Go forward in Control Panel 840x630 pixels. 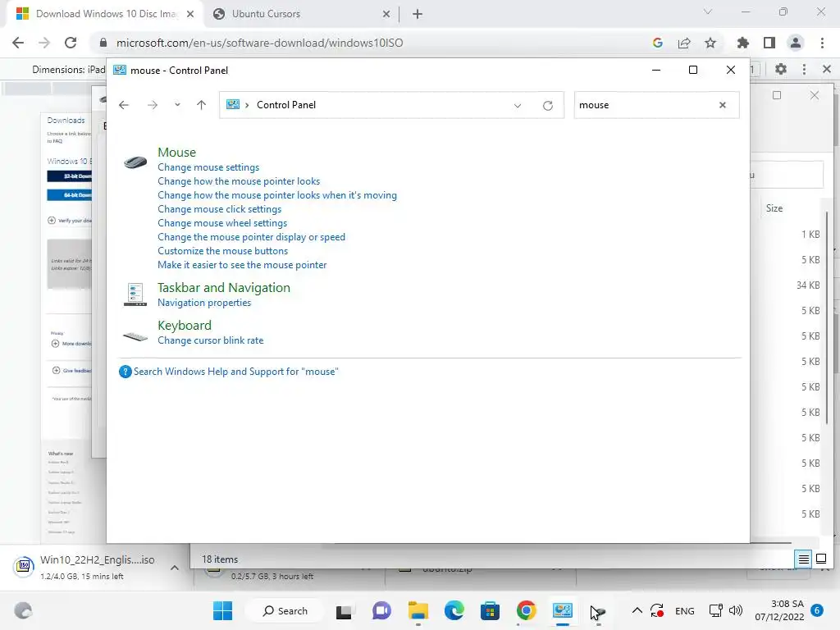pyautogui.click(x=153, y=105)
